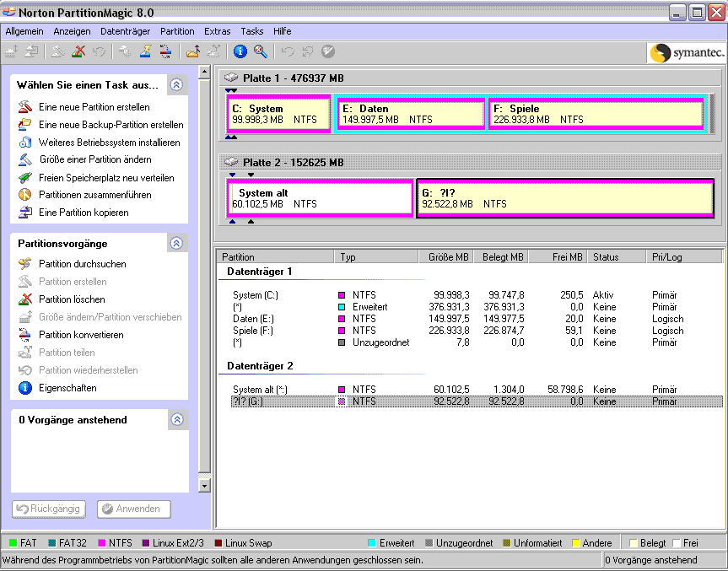Select the 'C: System' partition block on Platte 1
This screenshot has width=728, height=571.
pos(278,114)
